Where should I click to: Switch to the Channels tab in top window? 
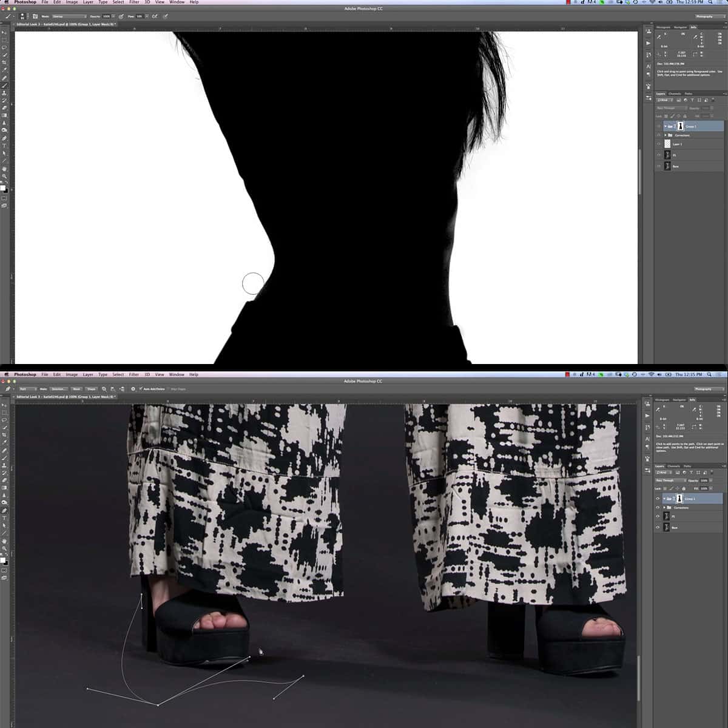coord(675,94)
